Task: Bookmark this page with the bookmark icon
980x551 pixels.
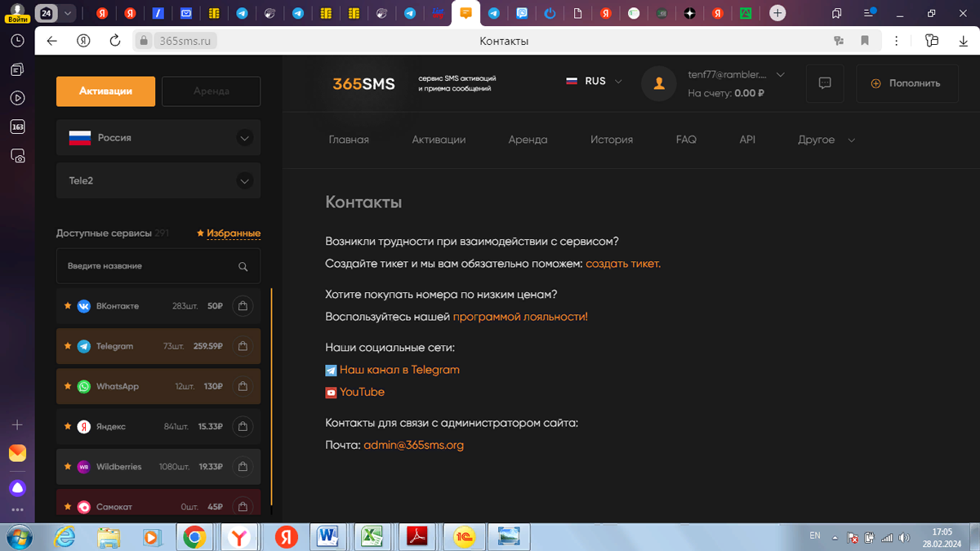Action: [x=865, y=41]
